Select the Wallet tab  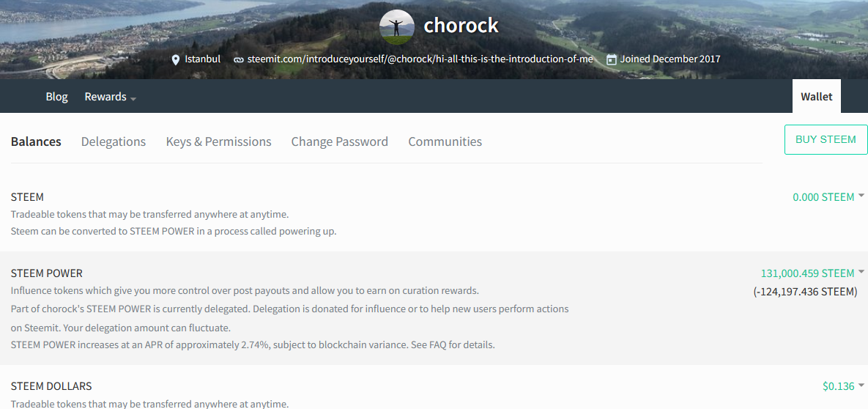pos(817,97)
